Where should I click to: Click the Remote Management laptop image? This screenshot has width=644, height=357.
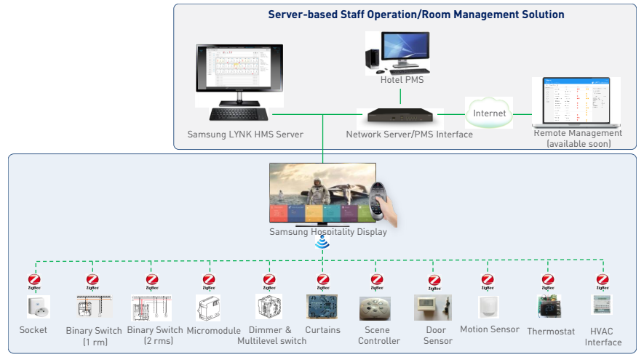[576, 102]
